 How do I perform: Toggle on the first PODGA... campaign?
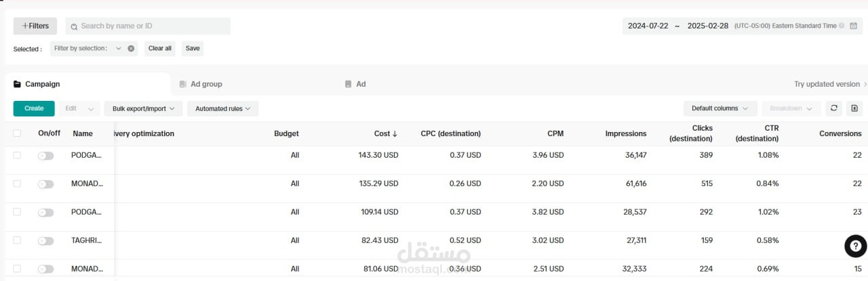(x=45, y=156)
